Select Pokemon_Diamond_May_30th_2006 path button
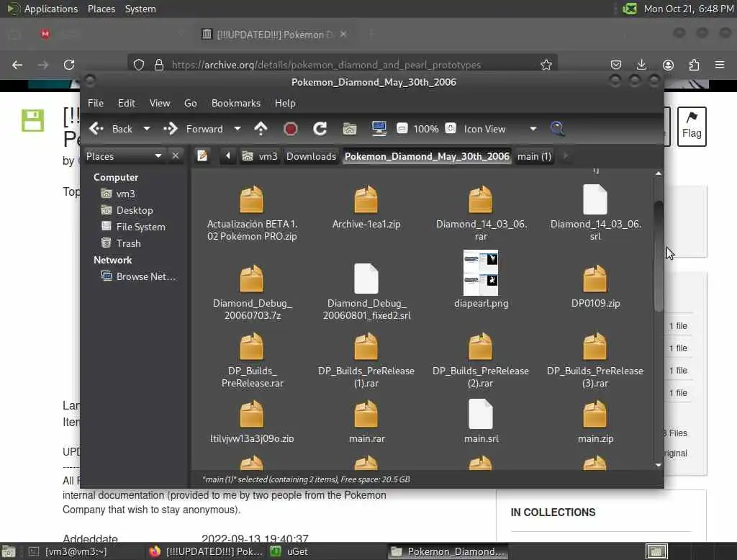 click(x=427, y=156)
